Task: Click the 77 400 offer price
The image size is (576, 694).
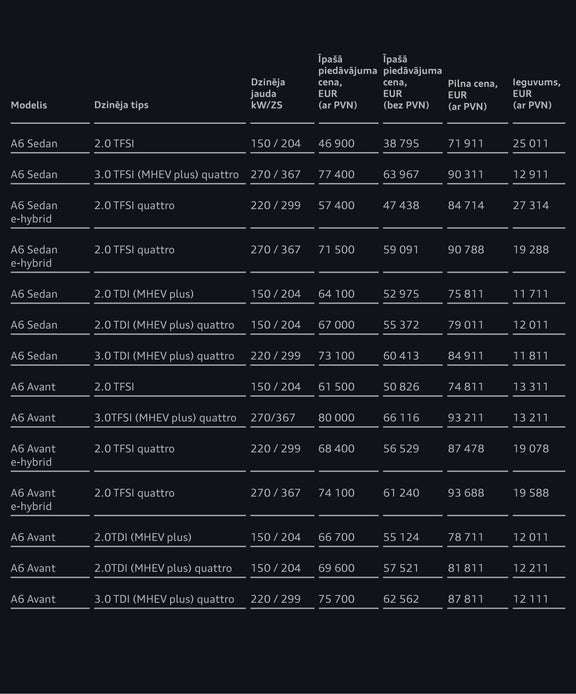Action: pos(336,174)
